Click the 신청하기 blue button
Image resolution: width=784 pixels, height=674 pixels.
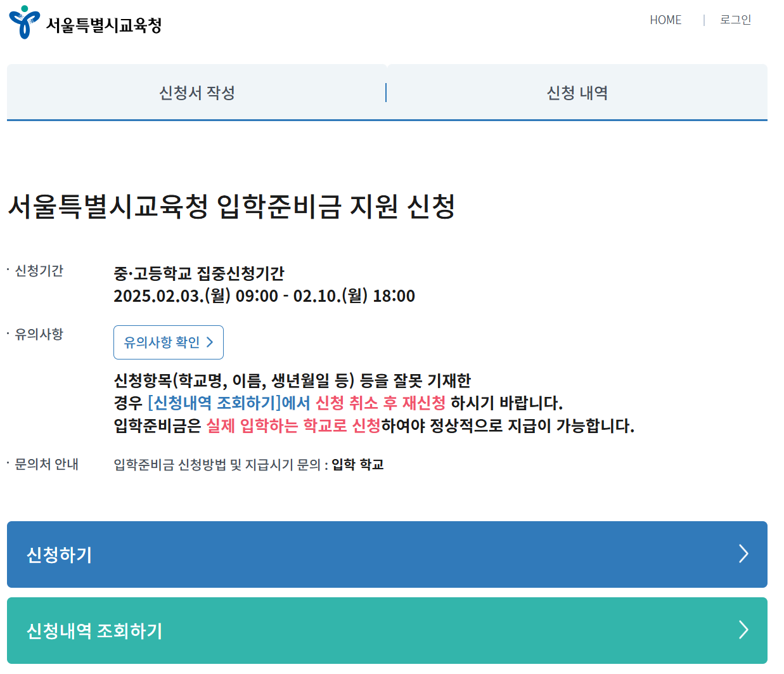pos(387,554)
